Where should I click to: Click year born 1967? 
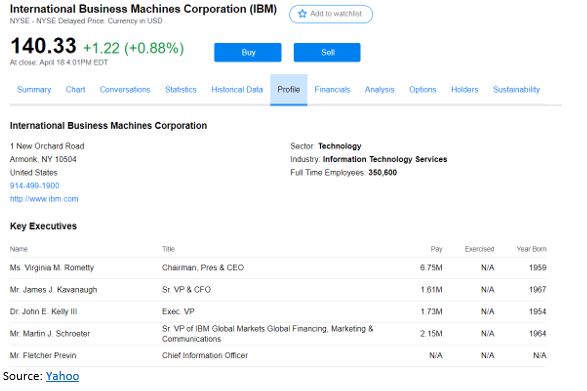(538, 290)
